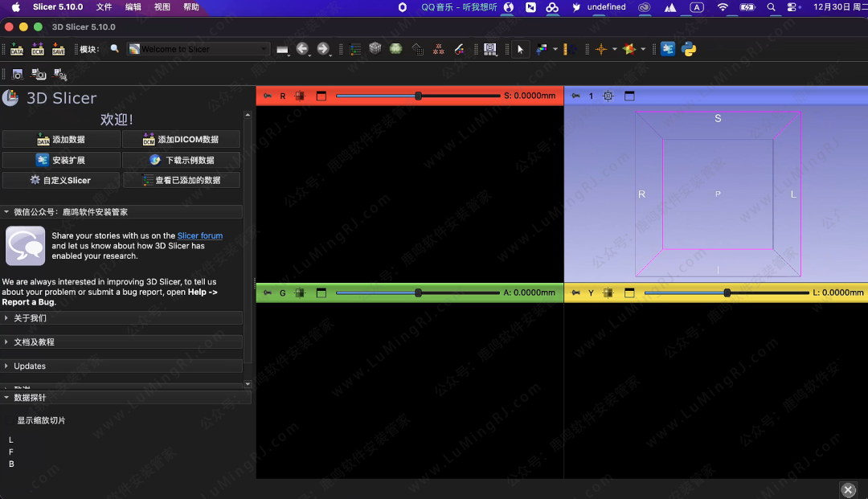This screenshot has width=868, height=499.
Task: Center the 3D view using its center icon
Action: [608, 96]
